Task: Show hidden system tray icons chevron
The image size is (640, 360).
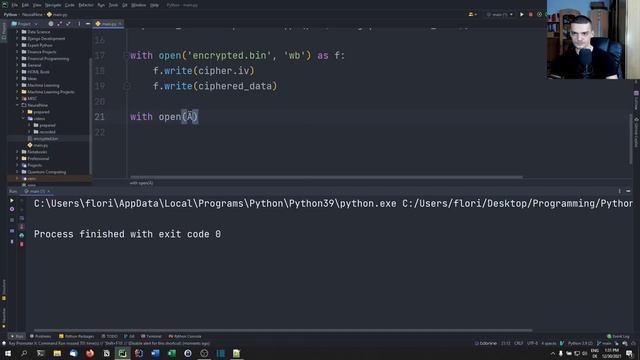Action: 553,353
